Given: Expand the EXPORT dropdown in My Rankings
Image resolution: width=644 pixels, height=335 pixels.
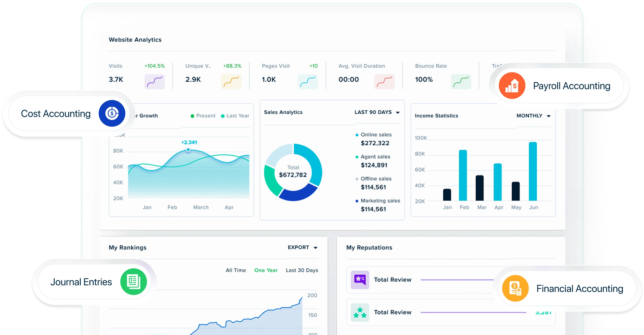Looking at the screenshot, I should [x=302, y=247].
